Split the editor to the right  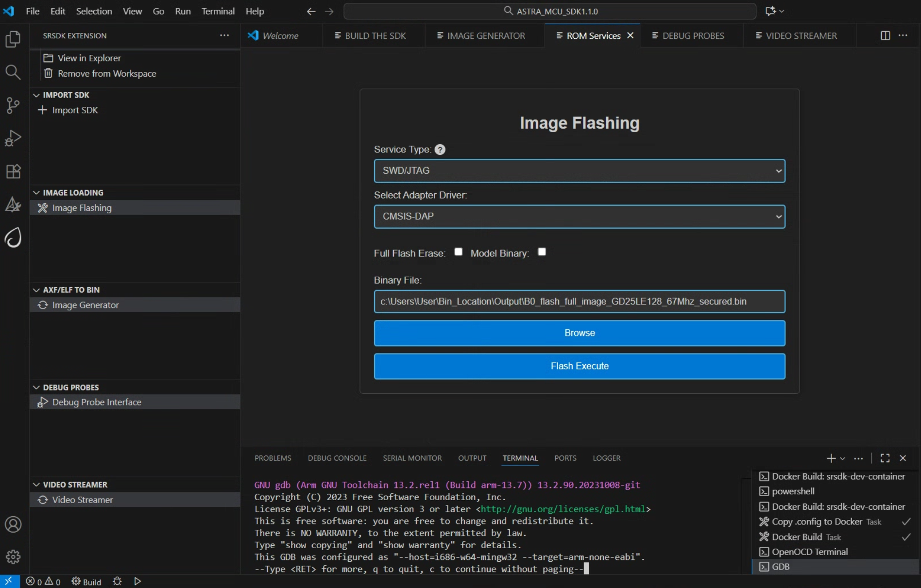pos(885,35)
